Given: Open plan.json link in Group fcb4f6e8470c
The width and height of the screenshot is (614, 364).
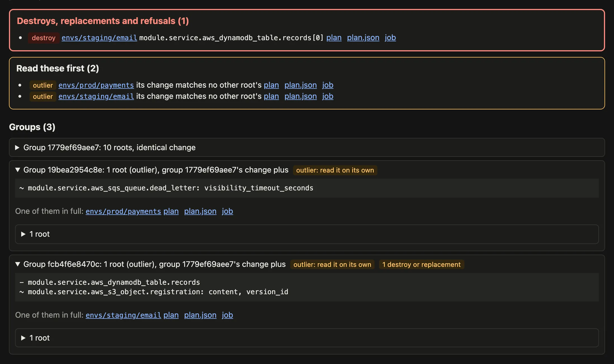Looking at the screenshot, I should click(x=200, y=315).
